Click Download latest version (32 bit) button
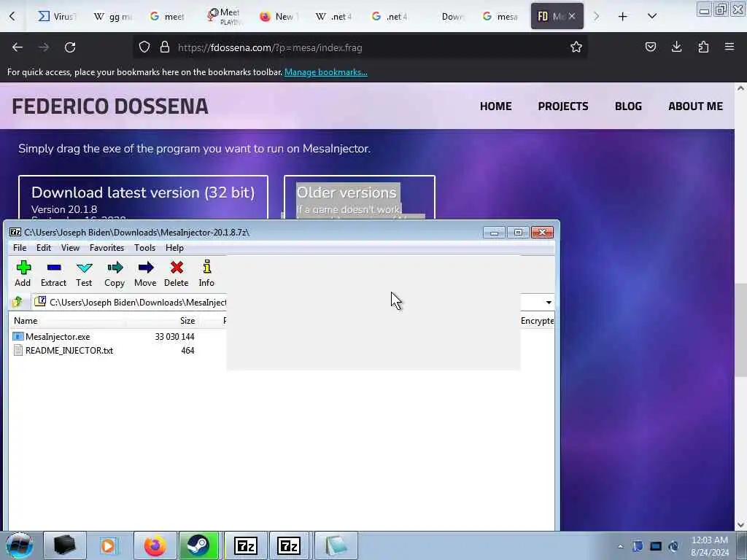This screenshot has height=560, width=747. tap(143, 198)
